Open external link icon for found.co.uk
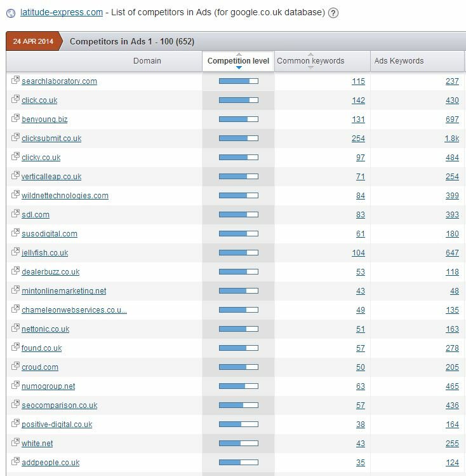 tap(15, 347)
